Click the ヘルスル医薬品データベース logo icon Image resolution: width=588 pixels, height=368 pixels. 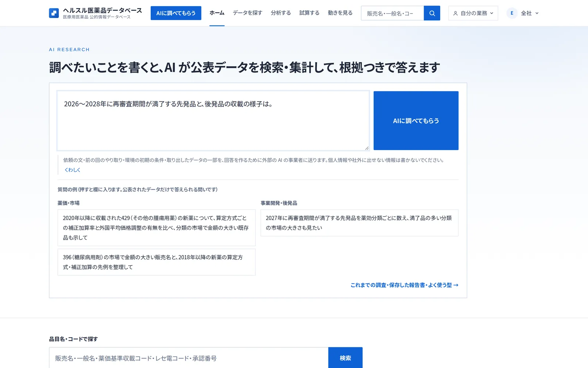pos(54,13)
